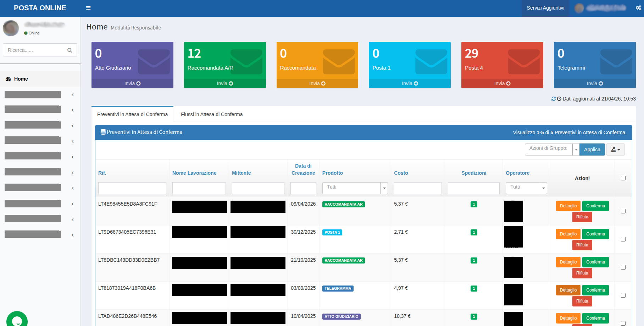The image size is (644, 326).
Task: Check the select-all checkbox in the Azioni column header
Action: click(623, 178)
